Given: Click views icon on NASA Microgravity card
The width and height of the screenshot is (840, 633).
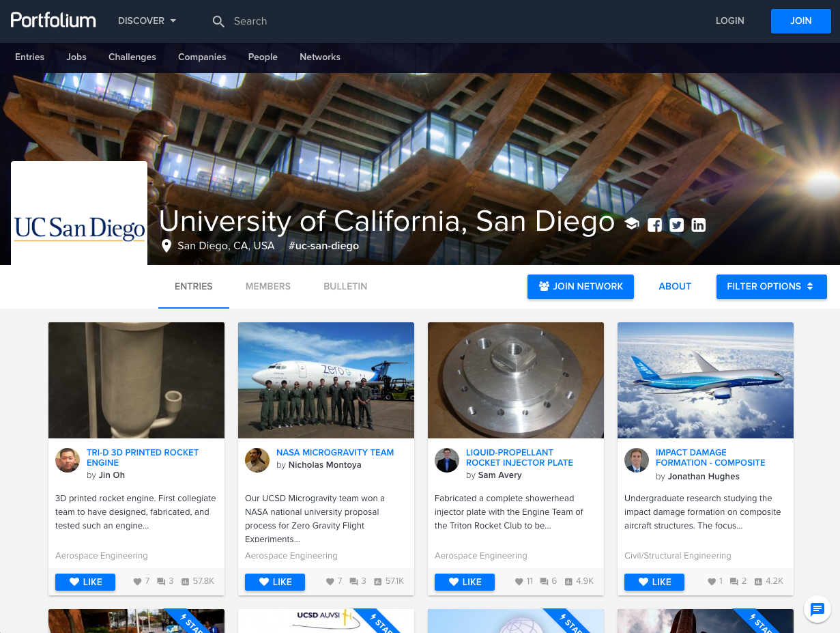Looking at the screenshot, I should tap(378, 582).
